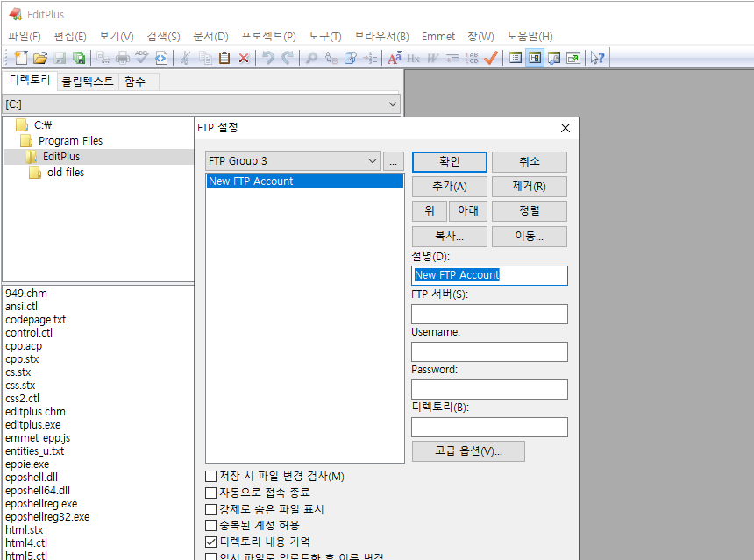754x560 pixels.
Task: Click the 추가(A) button
Action: (x=449, y=187)
